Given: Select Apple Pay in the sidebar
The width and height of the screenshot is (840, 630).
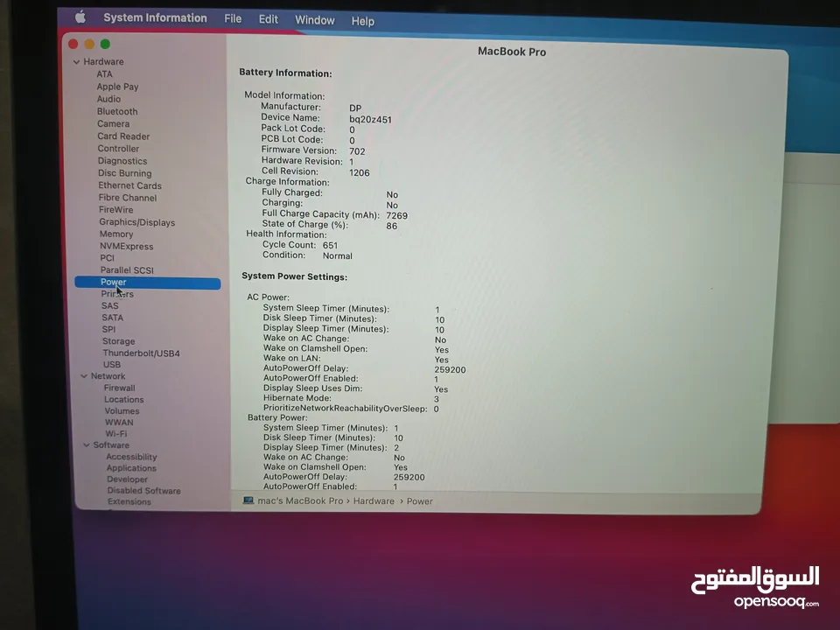Looking at the screenshot, I should pos(117,87).
